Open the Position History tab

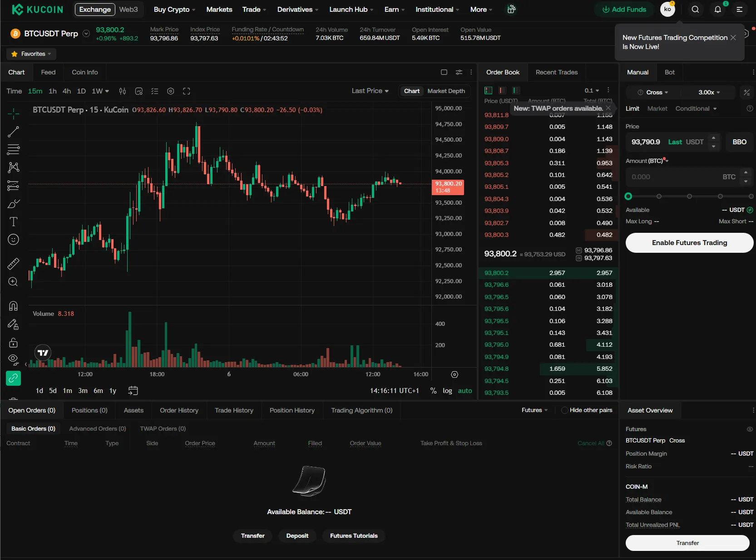click(x=292, y=410)
